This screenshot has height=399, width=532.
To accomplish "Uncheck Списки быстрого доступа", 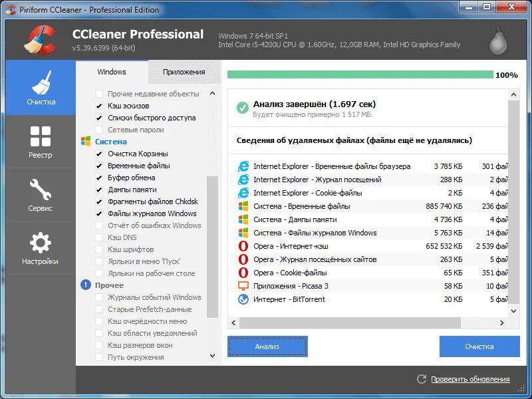I will (99, 118).
